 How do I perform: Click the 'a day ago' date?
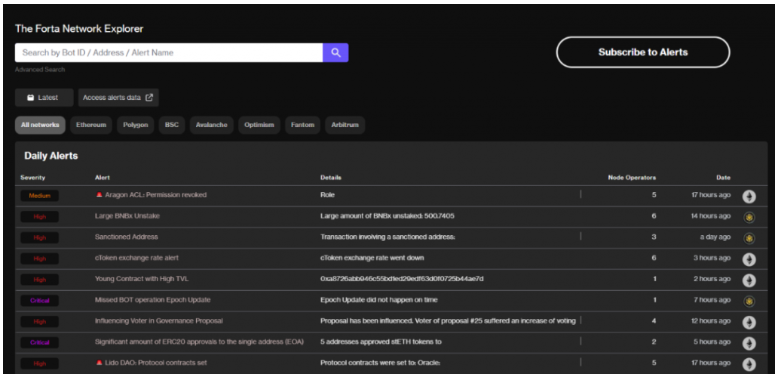pyautogui.click(x=715, y=237)
